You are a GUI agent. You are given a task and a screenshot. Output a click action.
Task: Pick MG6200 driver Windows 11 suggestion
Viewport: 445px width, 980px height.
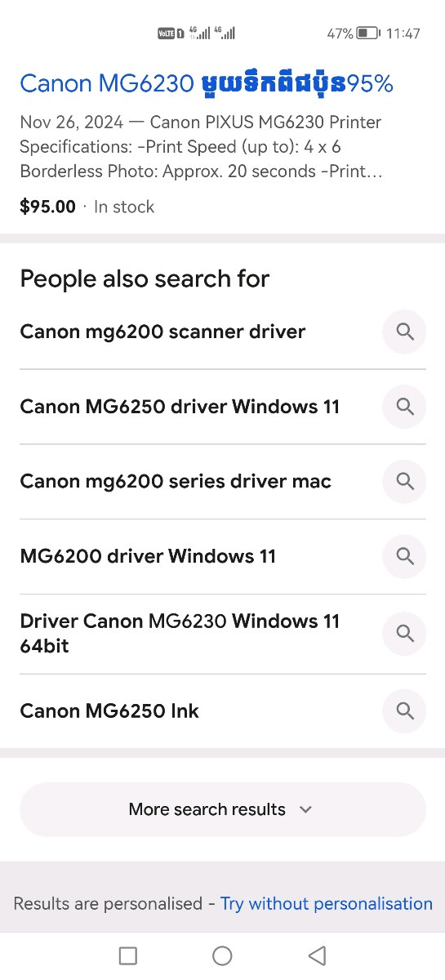click(x=148, y=556)
